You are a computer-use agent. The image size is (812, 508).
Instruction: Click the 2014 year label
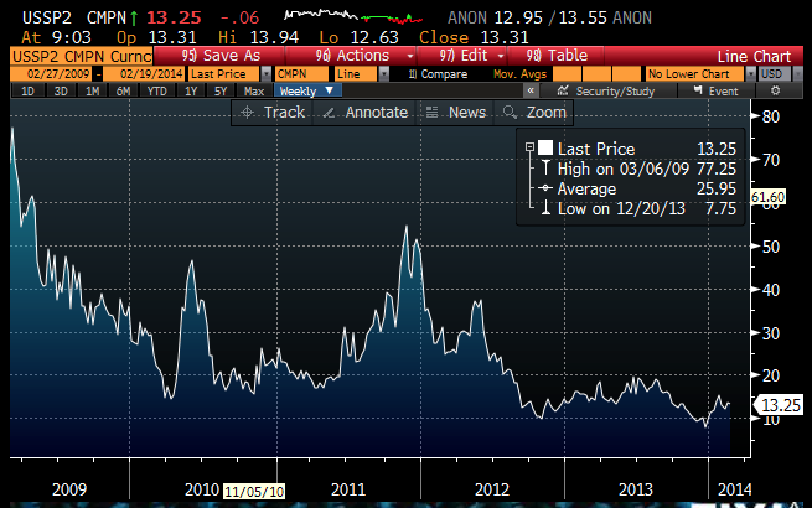click(734, 489)
